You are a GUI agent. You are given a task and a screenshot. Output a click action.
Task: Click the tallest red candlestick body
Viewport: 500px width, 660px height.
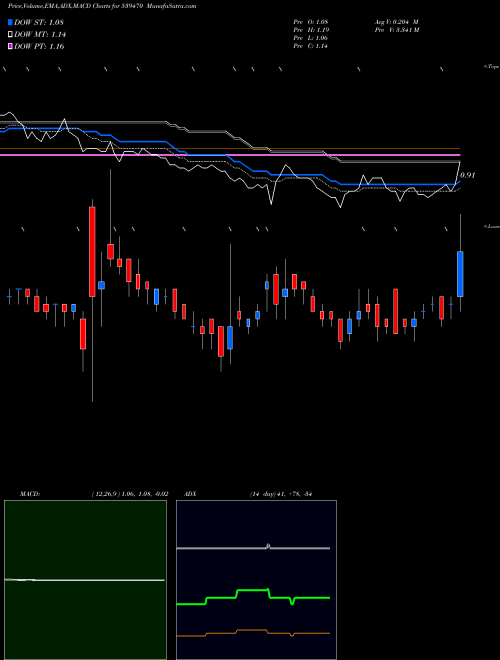(92, 252)
